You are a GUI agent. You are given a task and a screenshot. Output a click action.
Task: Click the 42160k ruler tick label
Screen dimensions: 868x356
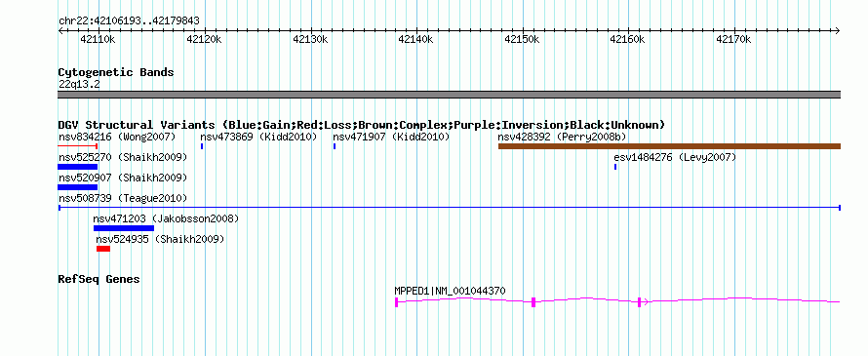(628, 39)
